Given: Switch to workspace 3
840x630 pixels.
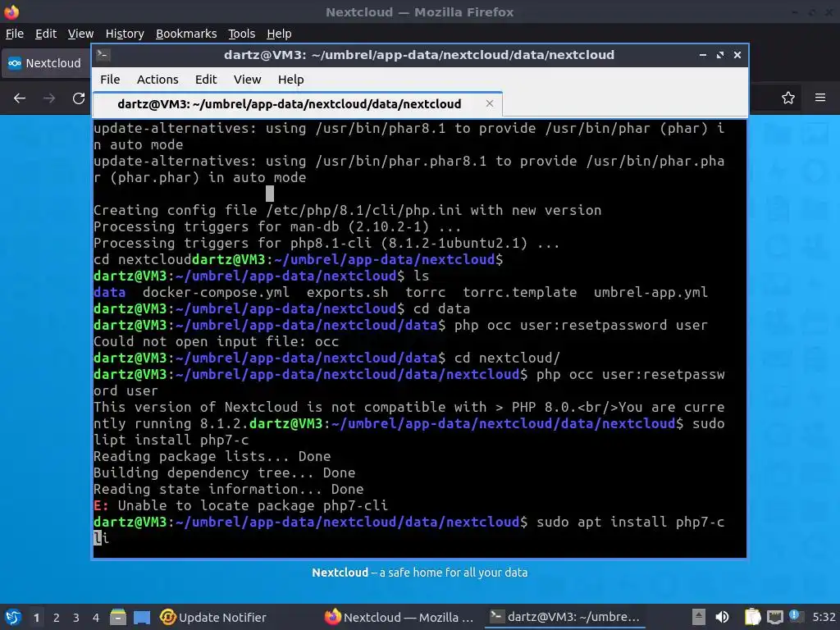Looking at the screenshot, I should pos(76,618).
